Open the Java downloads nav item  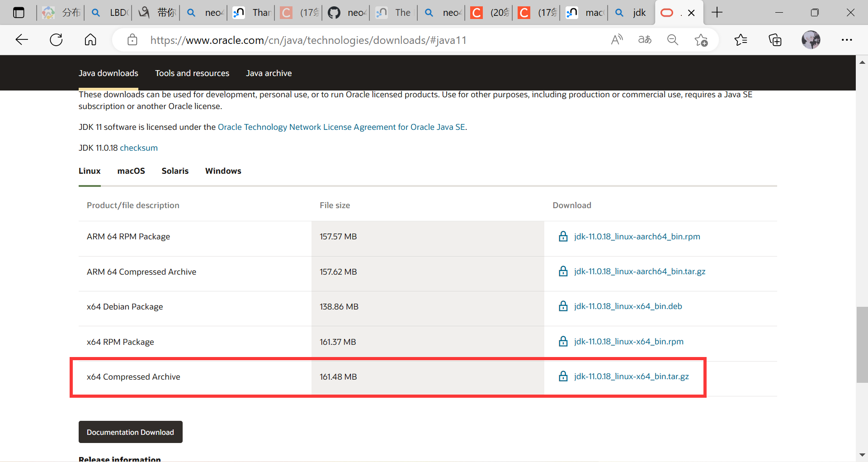pyautogui.click(x=108, y=73)
